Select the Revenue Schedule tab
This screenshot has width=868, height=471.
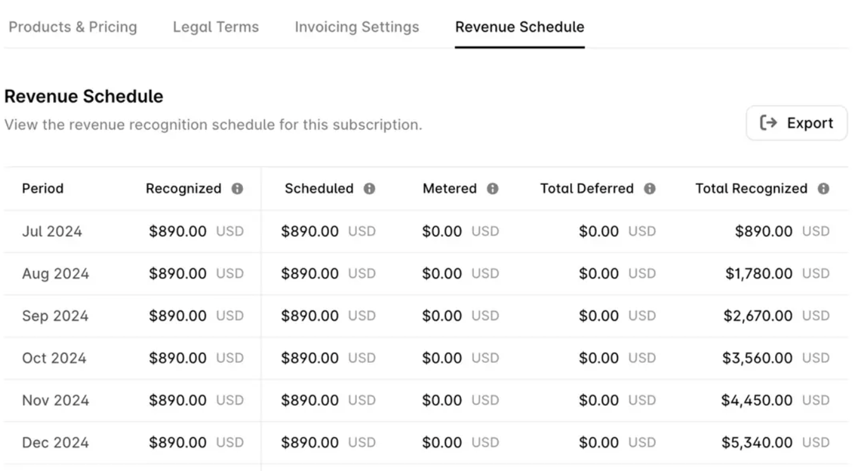[x=519, y=27]
